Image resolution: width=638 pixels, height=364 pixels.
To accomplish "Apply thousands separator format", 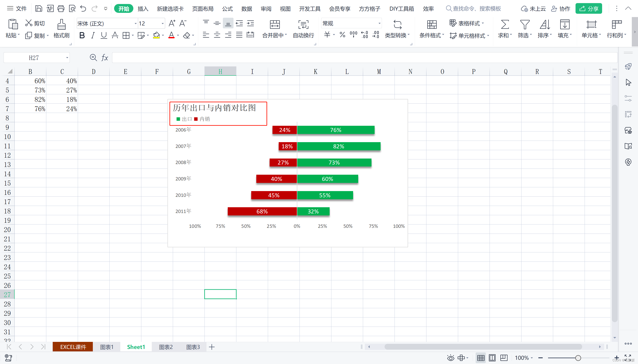I will [x=353, y=35].
